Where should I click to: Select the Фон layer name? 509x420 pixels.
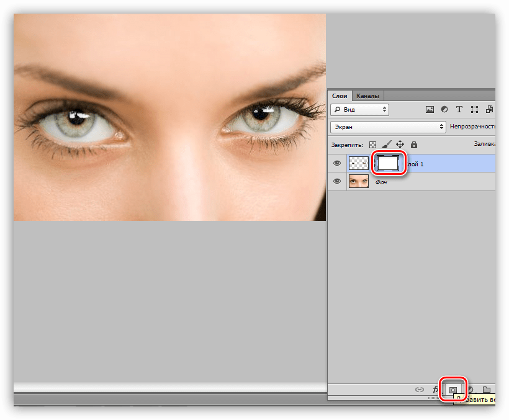point(381,182)
